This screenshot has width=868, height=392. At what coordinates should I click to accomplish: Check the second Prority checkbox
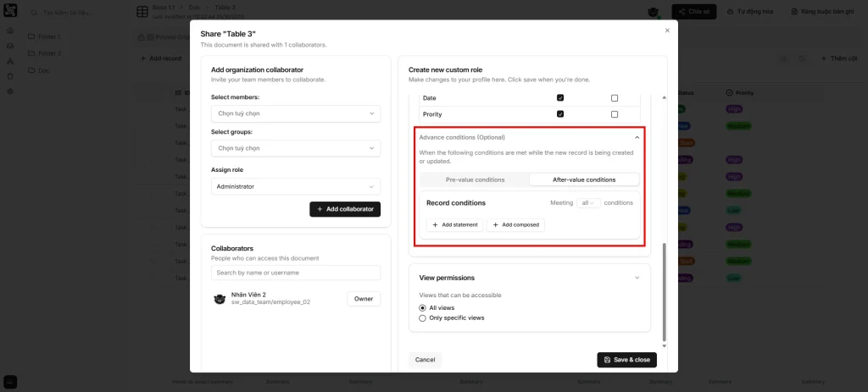coord(615,114)
